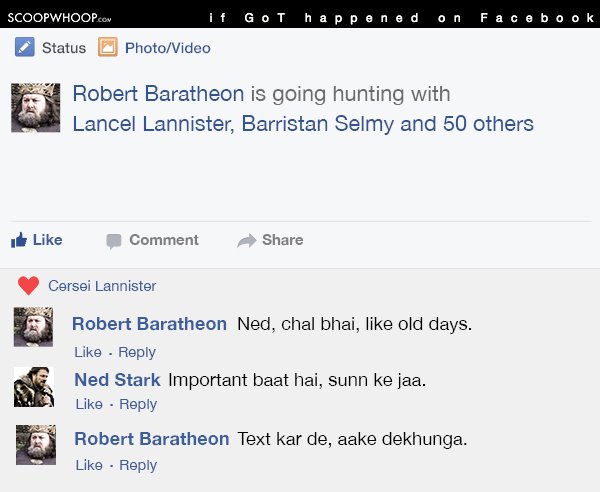Click the thumbs-up Like icon on the post
This screenshot has width=600, height=492.
pyautogui.click(x=19, y=240)
